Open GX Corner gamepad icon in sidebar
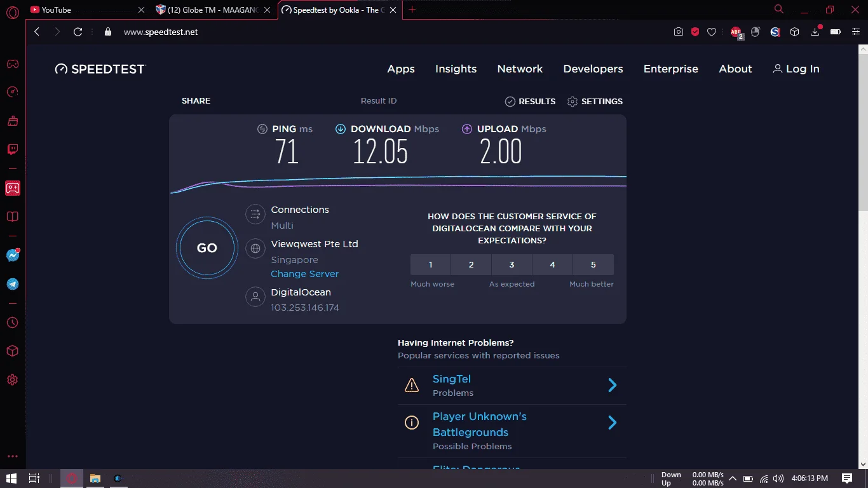 (12, 64)
